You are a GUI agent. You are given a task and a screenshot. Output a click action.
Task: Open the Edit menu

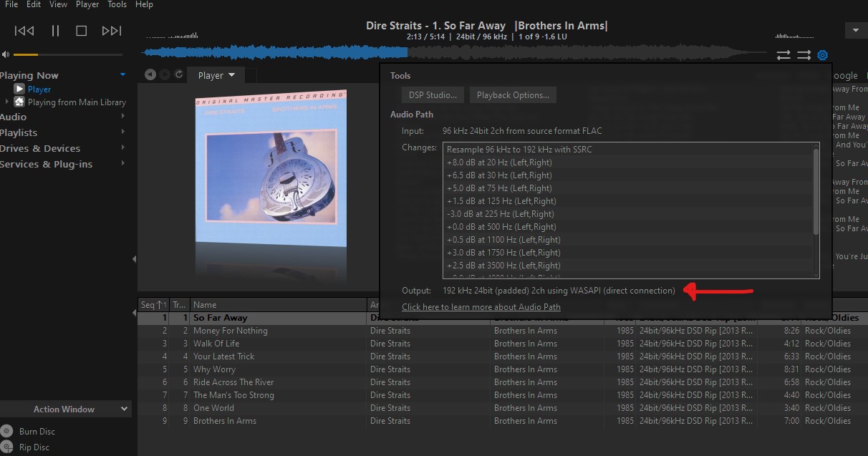click(34, 4)
